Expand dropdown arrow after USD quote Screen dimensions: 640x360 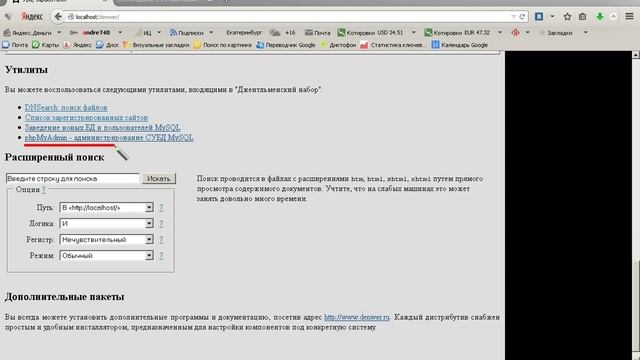(x=413, y=32)
